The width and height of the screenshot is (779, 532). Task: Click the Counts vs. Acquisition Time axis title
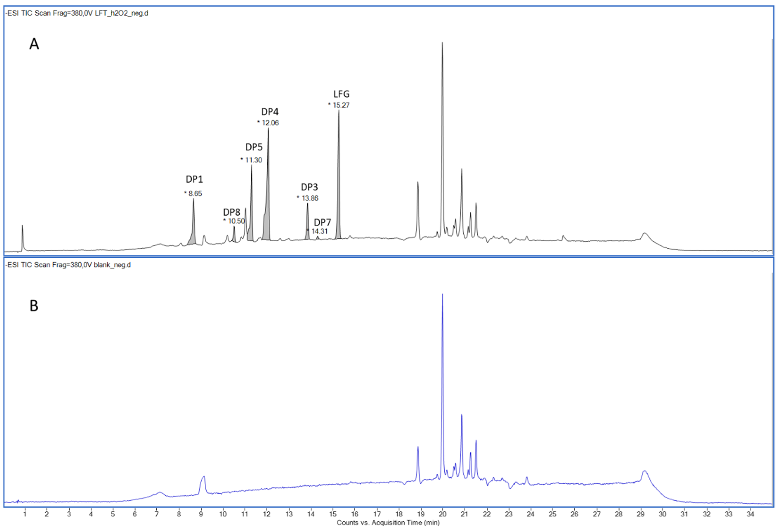[x=388, y=523]
